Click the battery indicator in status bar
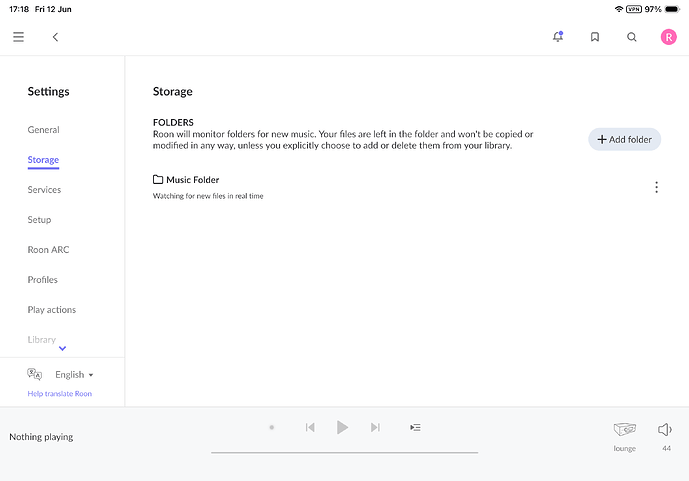689x481 pixels. click(672, 9)
